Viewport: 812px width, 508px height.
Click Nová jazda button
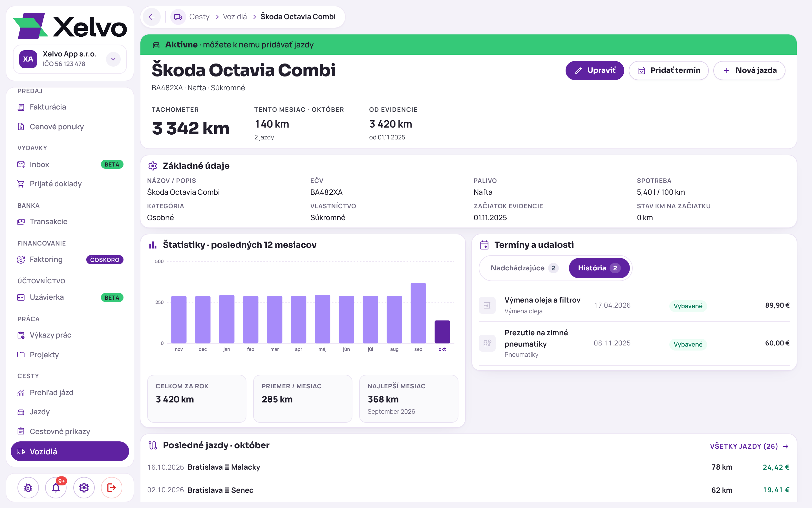pyautogui.click(x=749, y=70)
